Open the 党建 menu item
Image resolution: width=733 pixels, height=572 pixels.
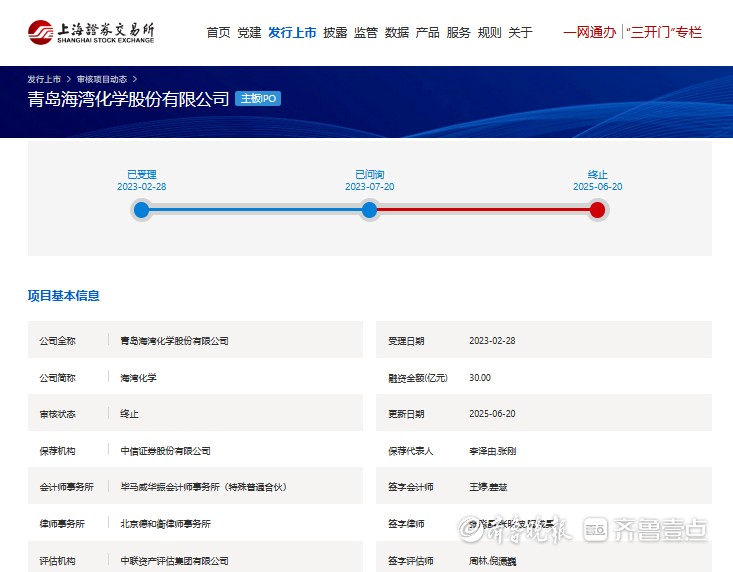(x=249, y=32)
